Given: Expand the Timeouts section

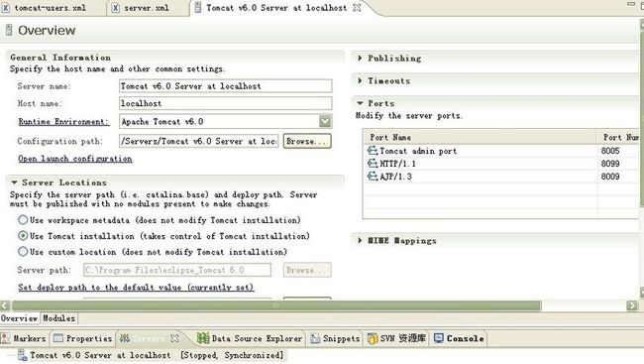Looking at the screenshot, I should click(x=360, y=80).
